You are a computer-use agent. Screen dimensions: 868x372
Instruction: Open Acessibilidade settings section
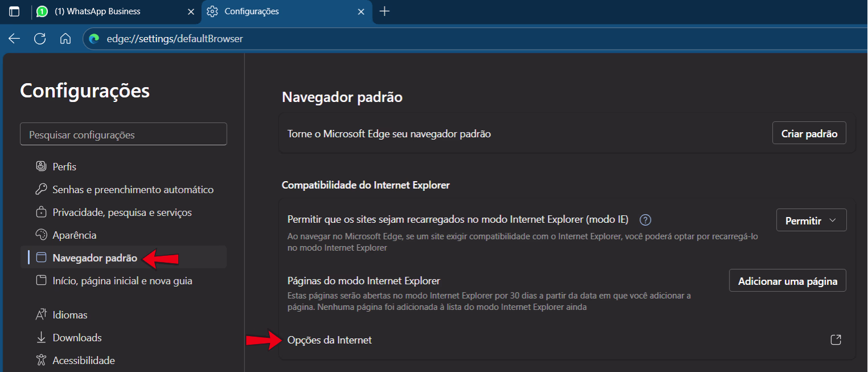click(124, 361)
